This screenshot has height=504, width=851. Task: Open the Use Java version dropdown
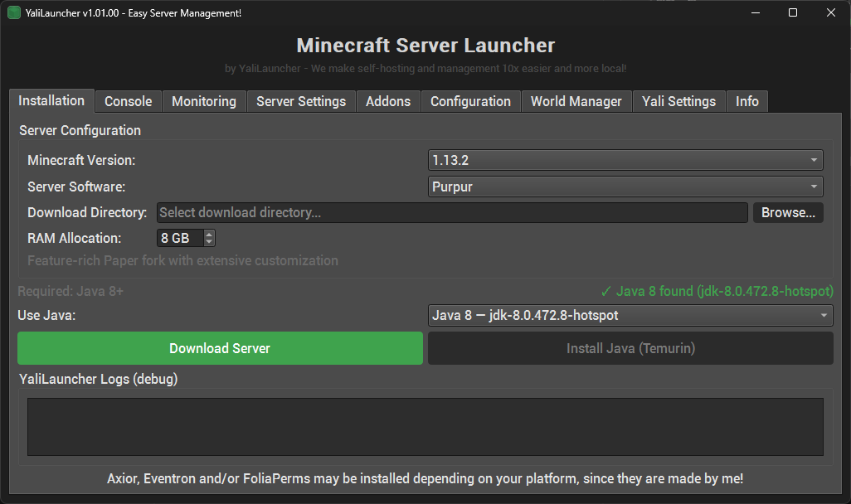(x=630, y=315)
